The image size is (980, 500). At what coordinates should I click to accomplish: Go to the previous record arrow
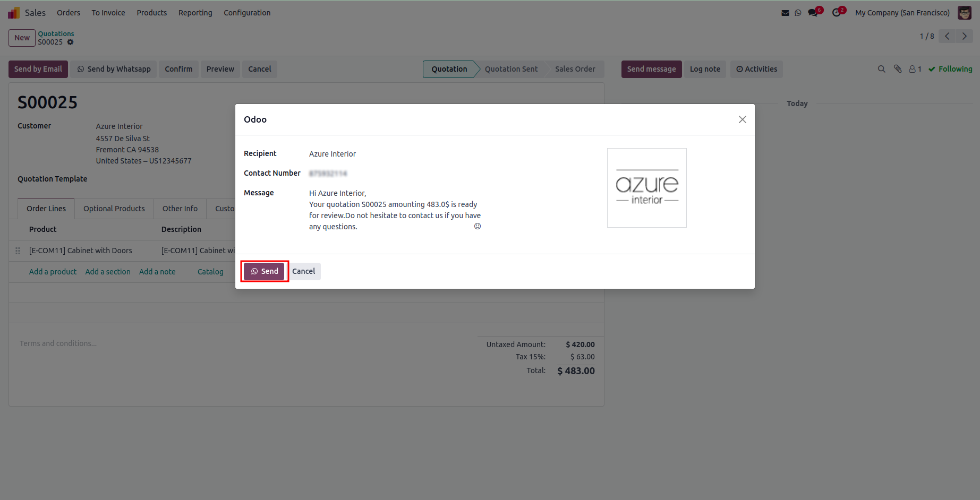(947, 36)
